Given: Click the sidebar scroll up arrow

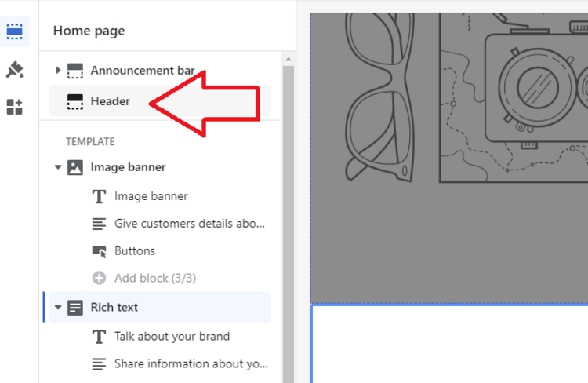Looking at the screenshot, I should pos(289,59).
